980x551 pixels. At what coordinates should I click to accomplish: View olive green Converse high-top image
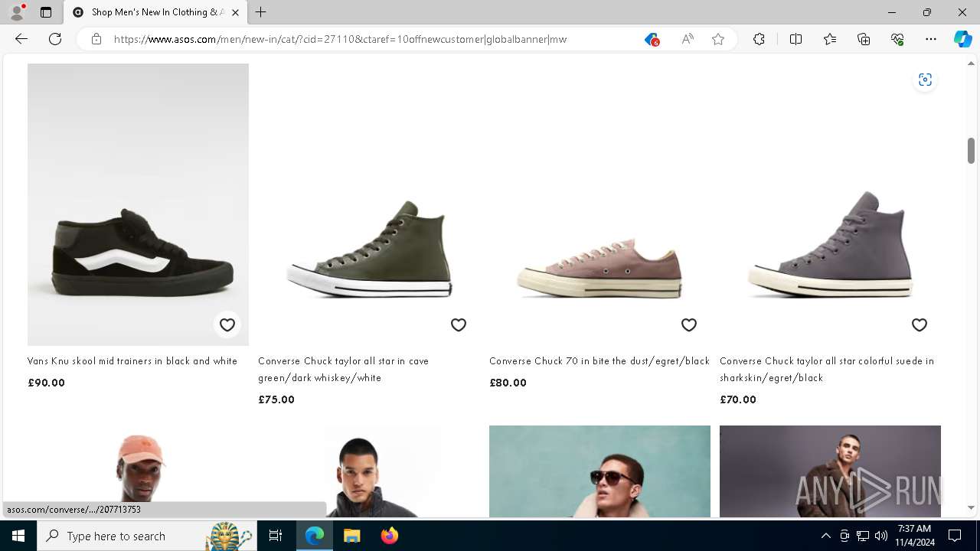point(368,204)
